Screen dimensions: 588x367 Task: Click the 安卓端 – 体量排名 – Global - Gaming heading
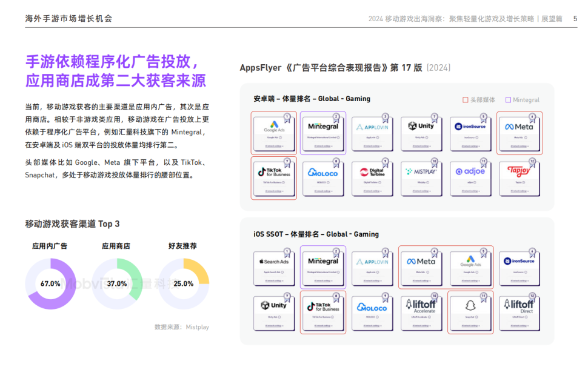click(x=312, y=99)
